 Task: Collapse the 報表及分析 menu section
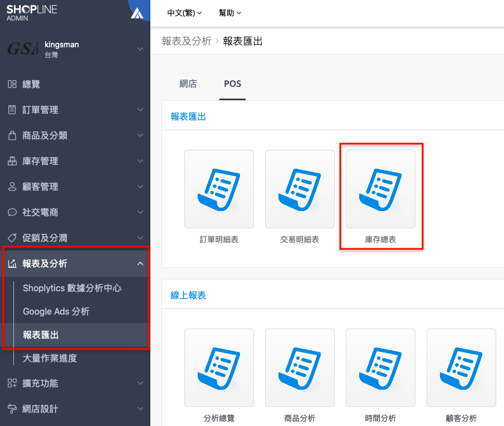75,263
